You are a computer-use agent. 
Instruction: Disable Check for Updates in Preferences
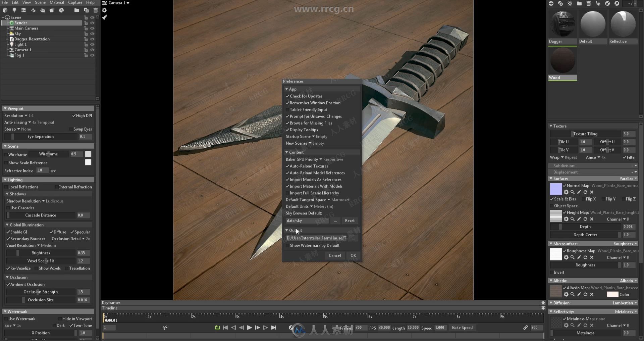pyautogui.click(x=287, y=96)
